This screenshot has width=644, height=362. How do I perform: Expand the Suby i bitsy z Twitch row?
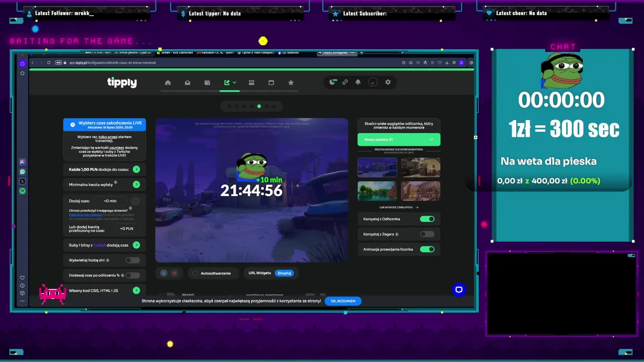[105, 245]
